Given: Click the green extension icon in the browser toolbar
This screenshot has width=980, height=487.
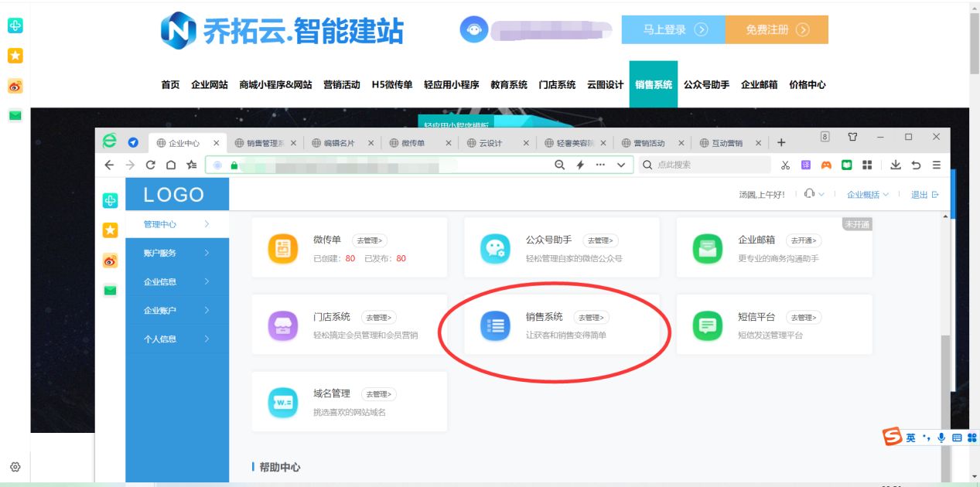Looking at the screenshot, I should click(847, 165).
